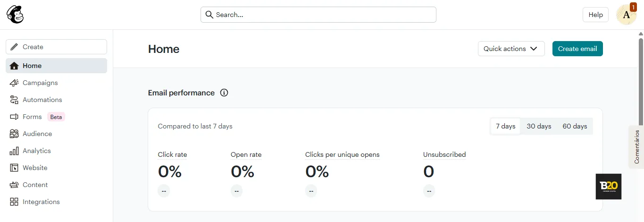Click the page vertical scrollbar

(641, 128)
